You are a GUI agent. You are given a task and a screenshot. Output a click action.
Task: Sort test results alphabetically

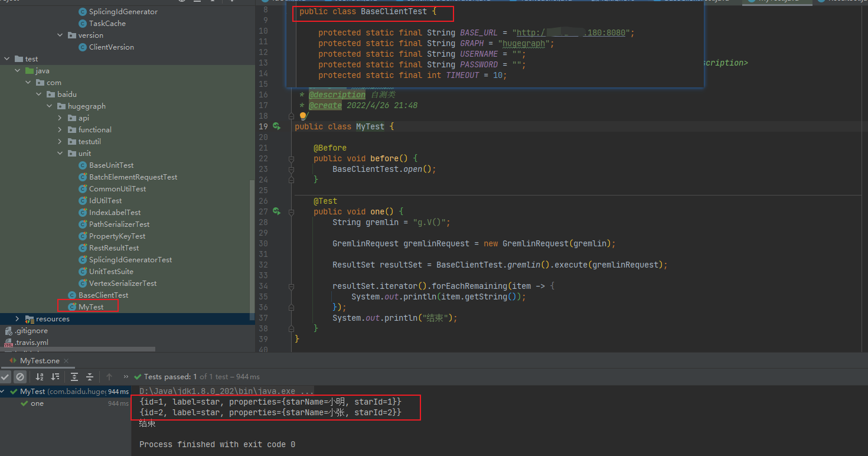(x=40, y=376)
